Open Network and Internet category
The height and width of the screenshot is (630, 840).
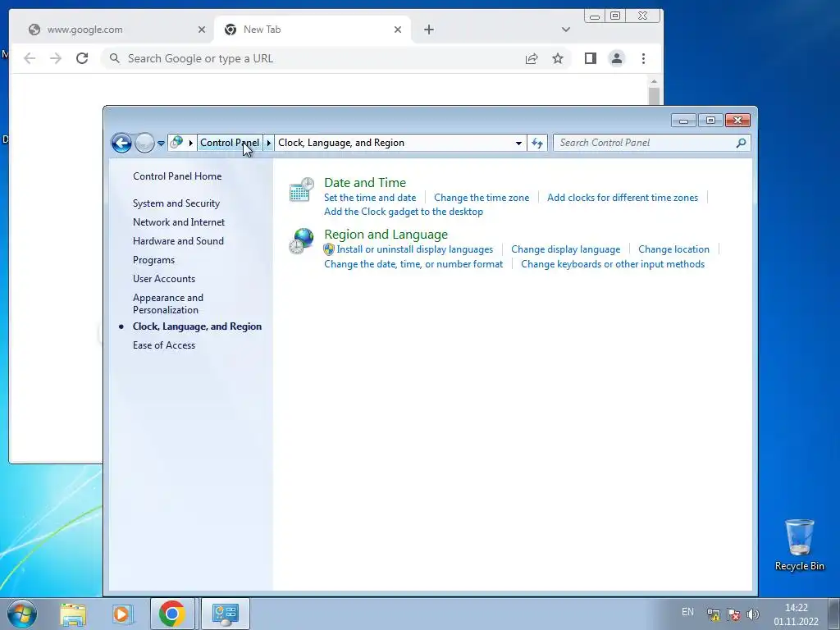click(x=179, y=222)
